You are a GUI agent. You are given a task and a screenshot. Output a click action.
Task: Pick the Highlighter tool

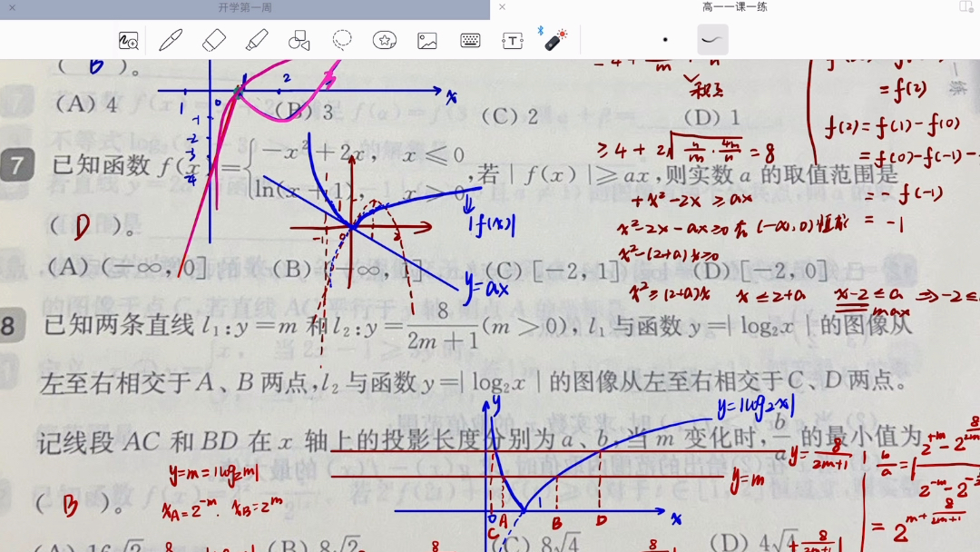(x=256, y=40)
